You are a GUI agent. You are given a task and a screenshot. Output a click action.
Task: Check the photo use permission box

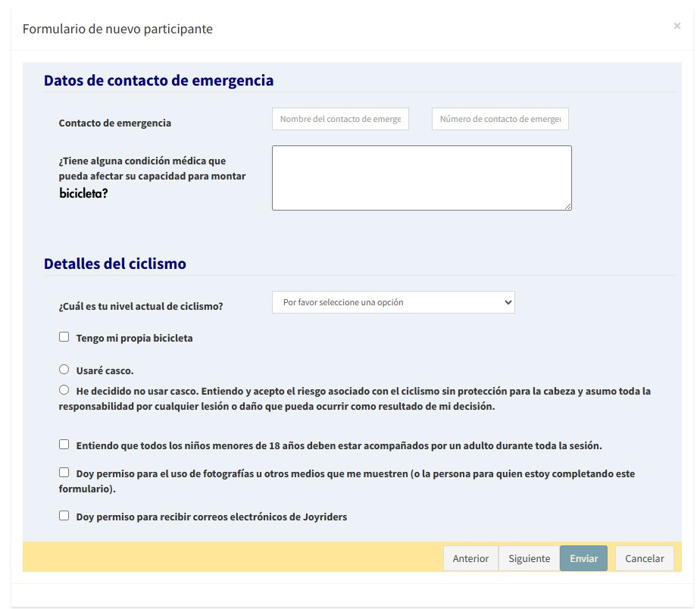point(64,473)
